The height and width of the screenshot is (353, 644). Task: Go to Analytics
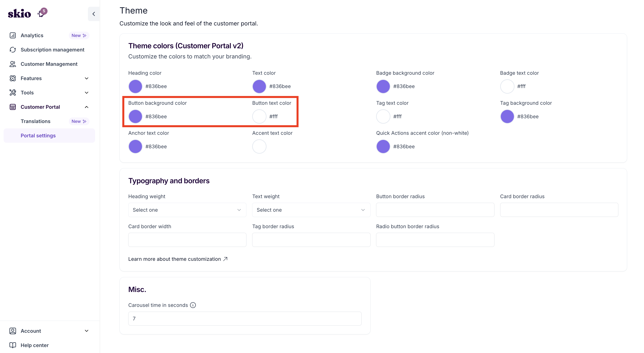pos(32,35)
